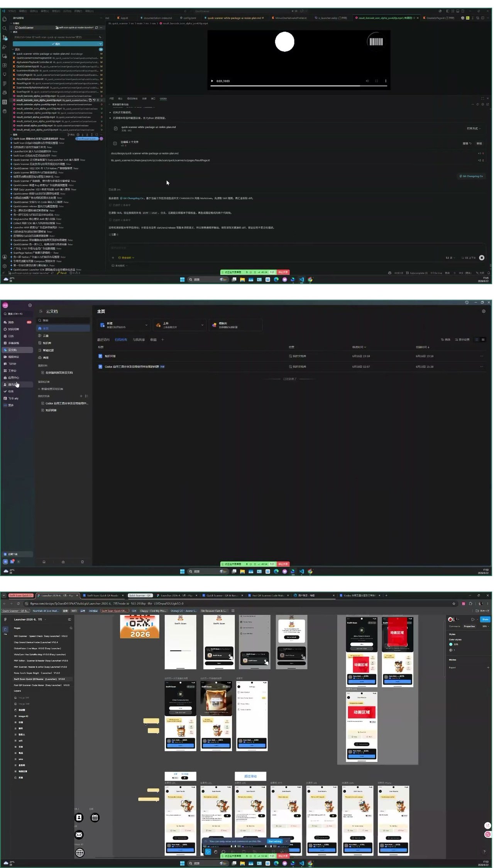Switch to the 收藏 tab in Feishu
494x868 pixels.
(x=153, y=340)
